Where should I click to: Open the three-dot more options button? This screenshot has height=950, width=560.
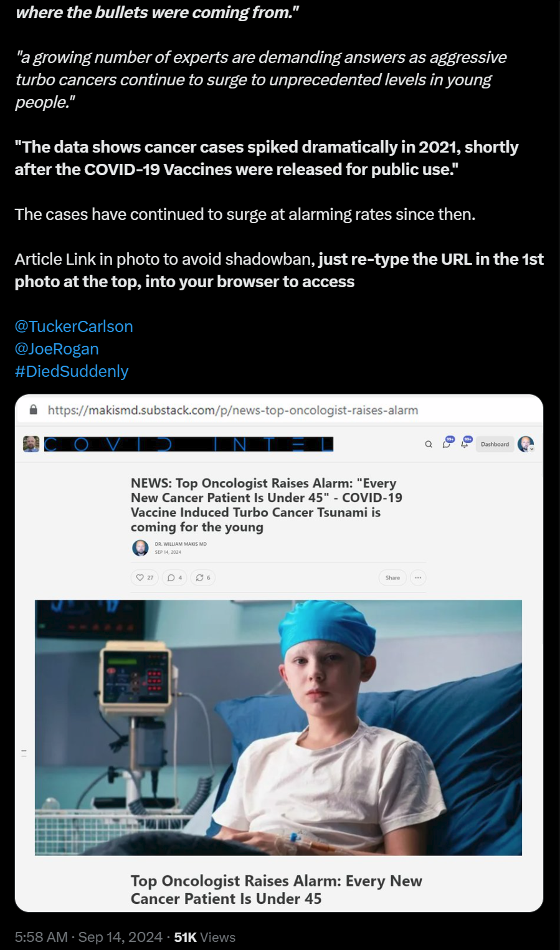coord(418,577)
